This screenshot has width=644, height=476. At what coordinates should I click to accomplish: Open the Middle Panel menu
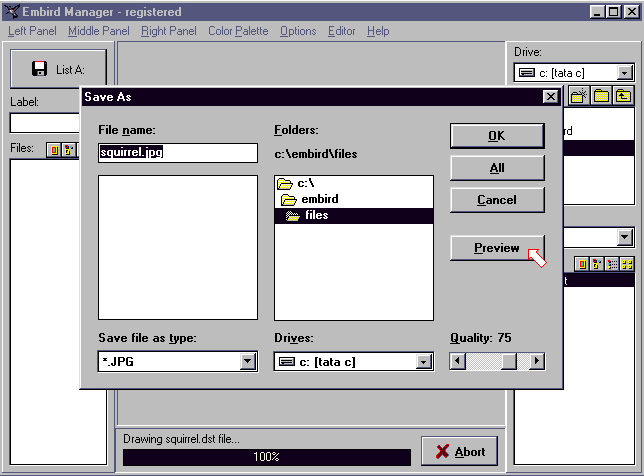click(99, 31)
